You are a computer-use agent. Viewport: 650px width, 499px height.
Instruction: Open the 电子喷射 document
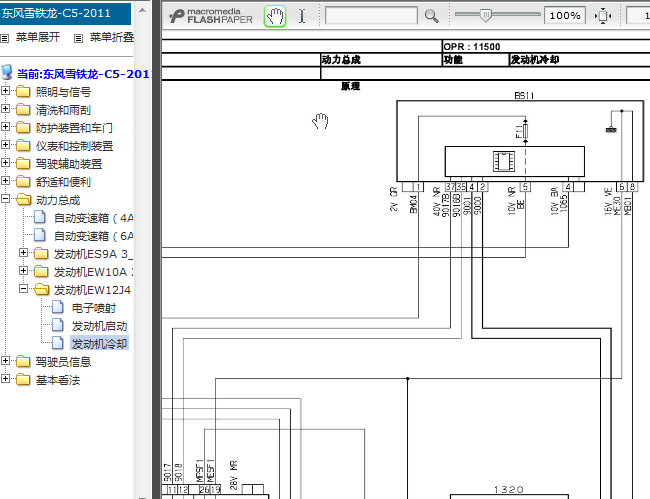pyautogui.click(x=94, y=308)
